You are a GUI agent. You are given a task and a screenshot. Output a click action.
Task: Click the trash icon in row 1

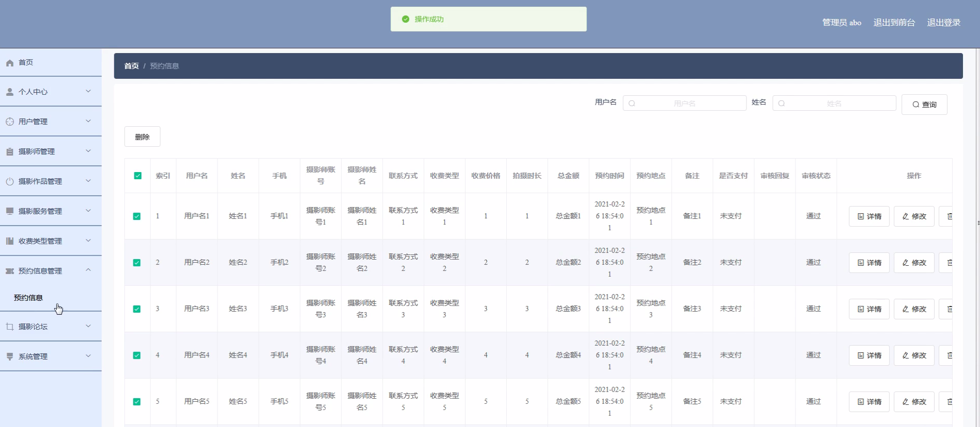pos(949,216)
